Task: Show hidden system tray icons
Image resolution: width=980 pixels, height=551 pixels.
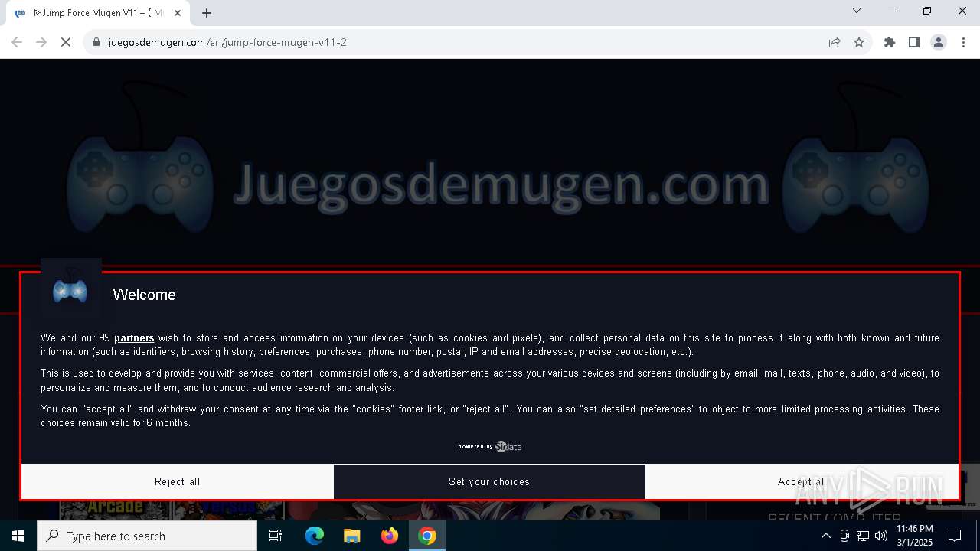Action: tap(825, 536)
